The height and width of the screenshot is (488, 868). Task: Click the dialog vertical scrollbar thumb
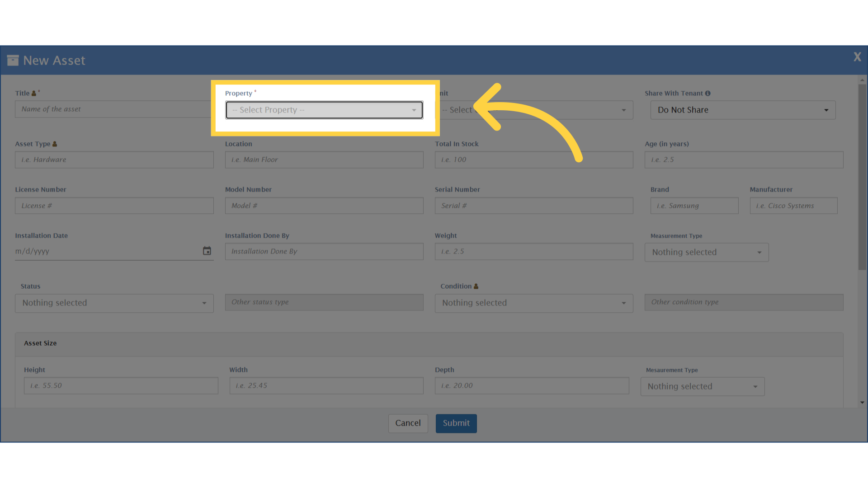(x=862, y=177)
